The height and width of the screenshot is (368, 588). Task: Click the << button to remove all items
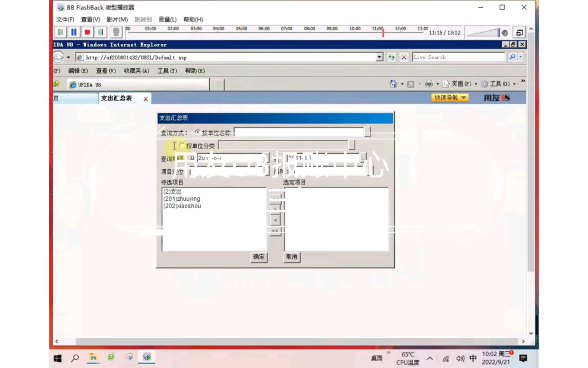point(275,231)
